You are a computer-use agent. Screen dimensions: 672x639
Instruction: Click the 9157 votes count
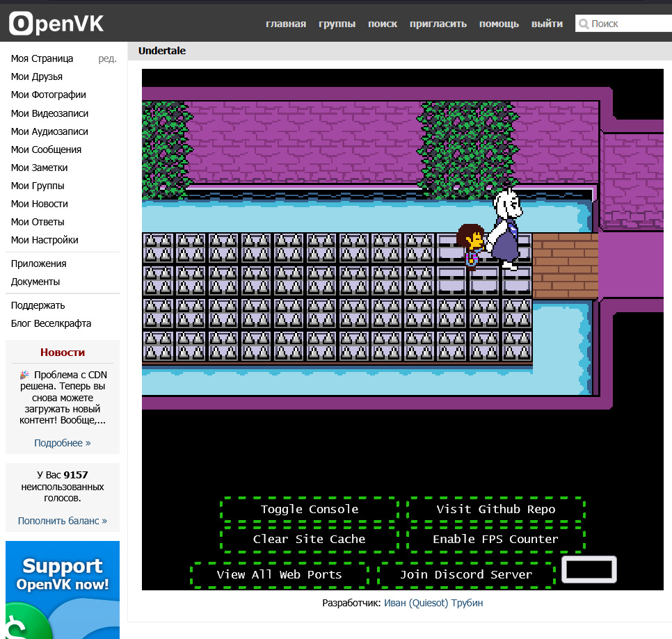click(76, 475)
